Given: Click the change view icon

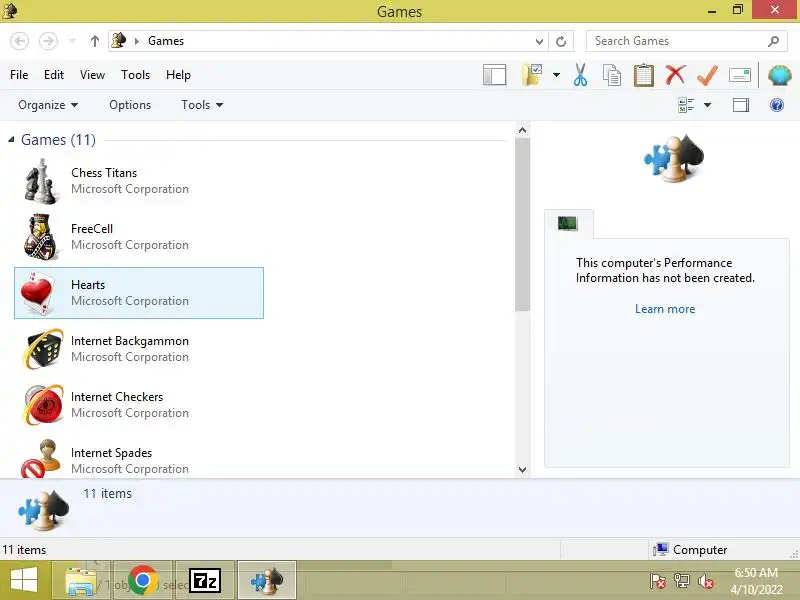Looking at the screenshot, I should coord(686,105).
